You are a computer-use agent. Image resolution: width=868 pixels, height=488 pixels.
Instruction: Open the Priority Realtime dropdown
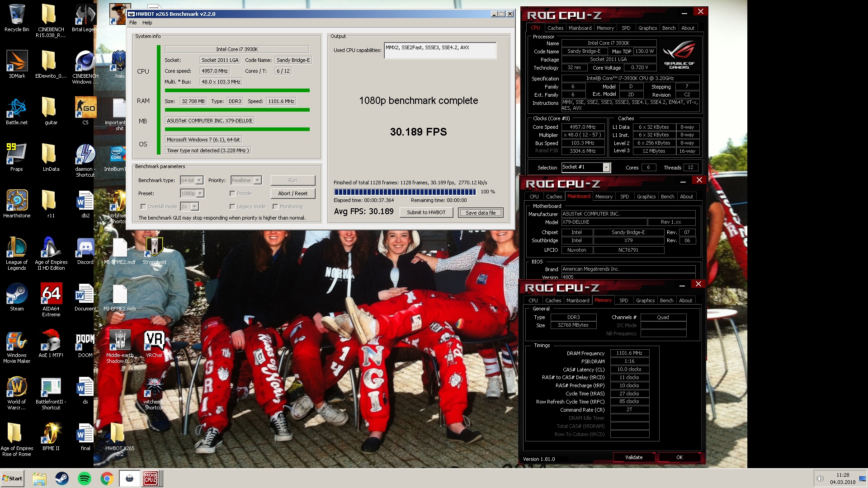pos(246,180)
